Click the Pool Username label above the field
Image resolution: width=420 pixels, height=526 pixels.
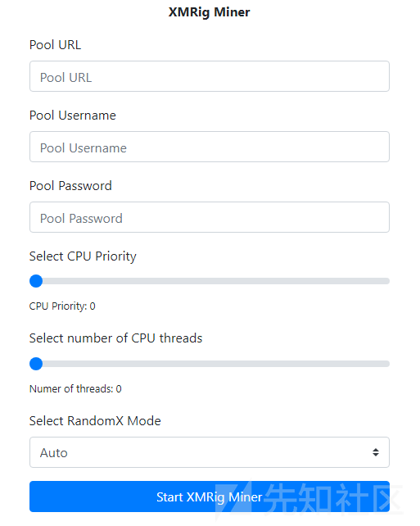[x=73, y=115]
